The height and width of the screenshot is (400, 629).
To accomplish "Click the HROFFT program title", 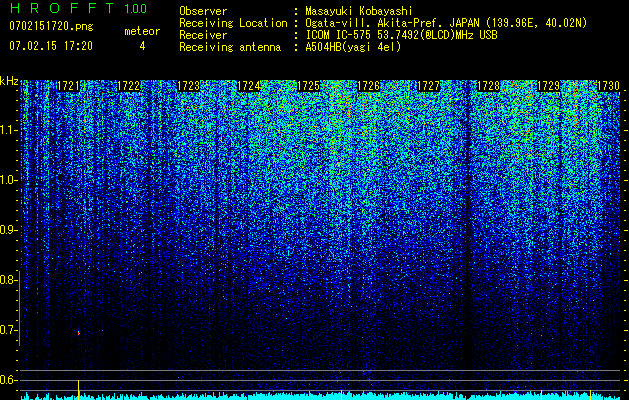I will click(63, 8).
